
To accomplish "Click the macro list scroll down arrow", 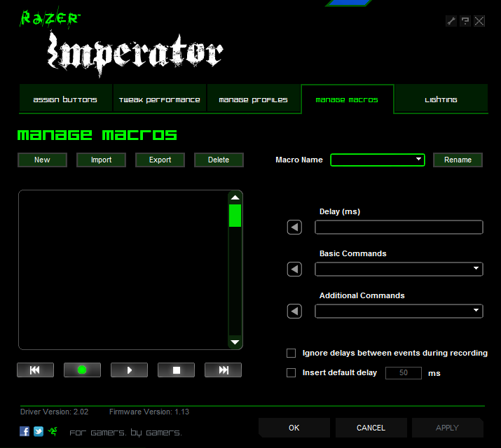I will click(x=235, y=342).
